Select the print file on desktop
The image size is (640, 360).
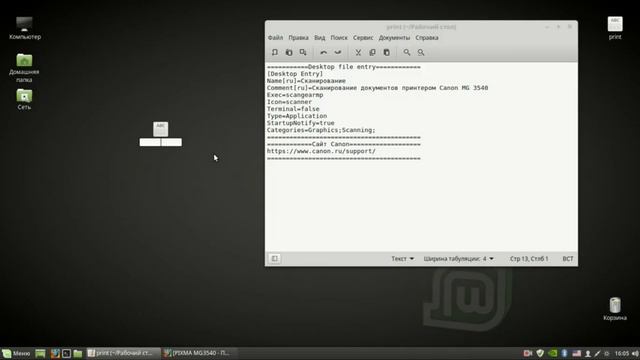[615, 28]
